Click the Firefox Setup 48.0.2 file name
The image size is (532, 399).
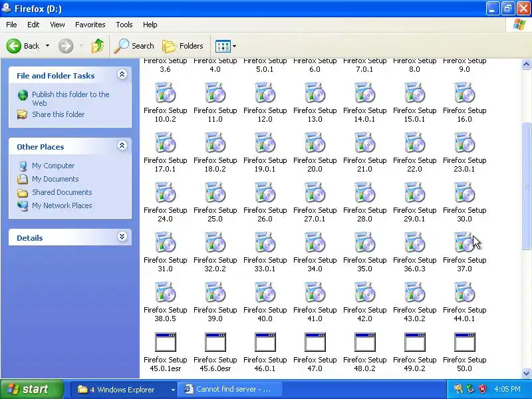click(364, 364)
